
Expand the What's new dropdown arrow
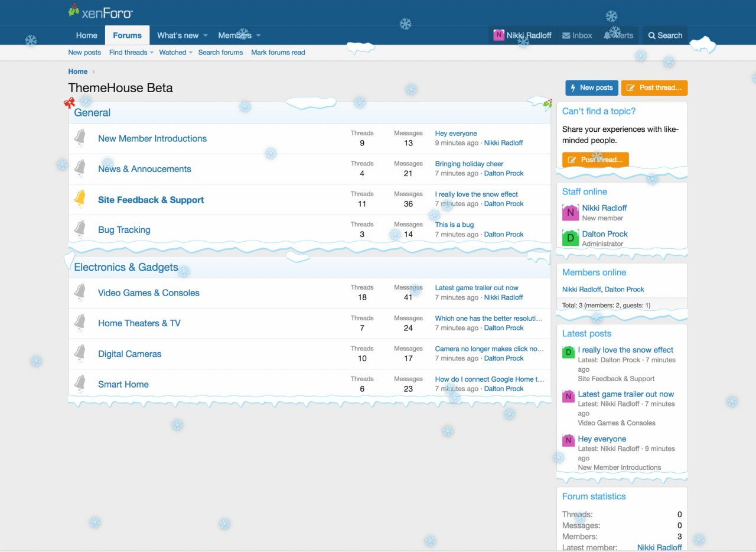[206, 35]
